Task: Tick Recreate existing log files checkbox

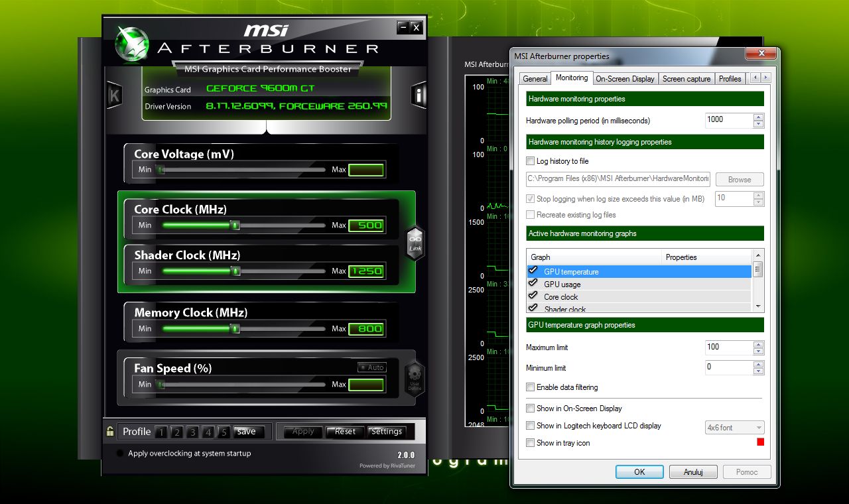Action: point(531,215)
